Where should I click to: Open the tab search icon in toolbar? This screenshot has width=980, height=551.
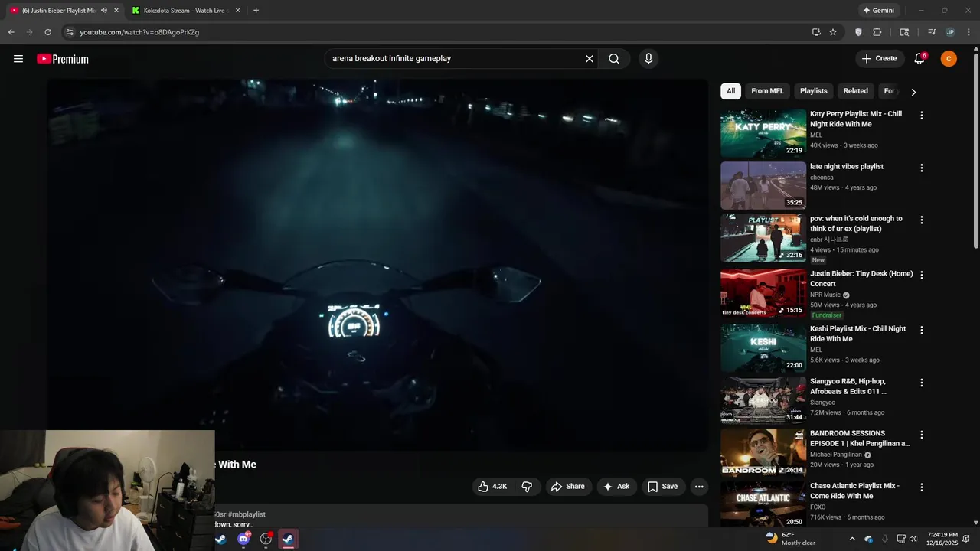point(904,32)
